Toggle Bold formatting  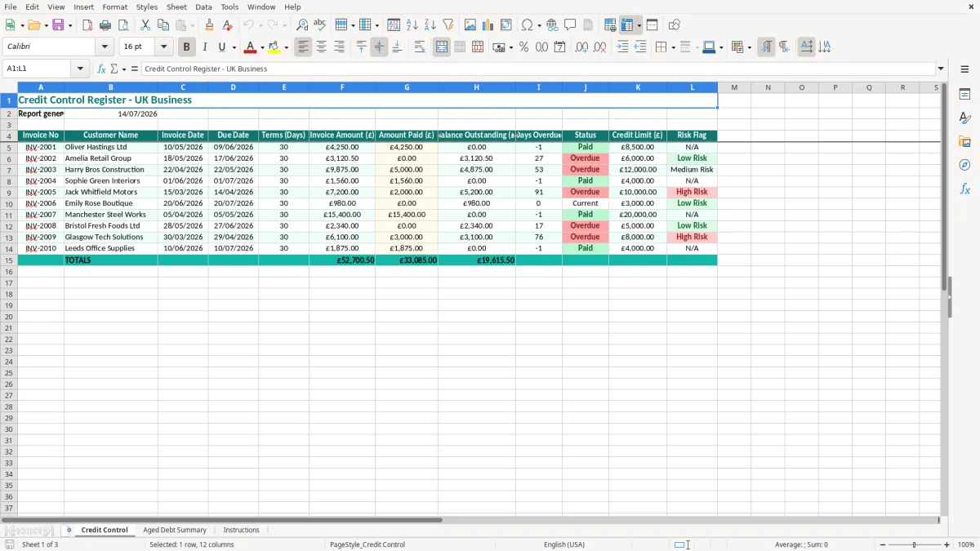[187, 47]
